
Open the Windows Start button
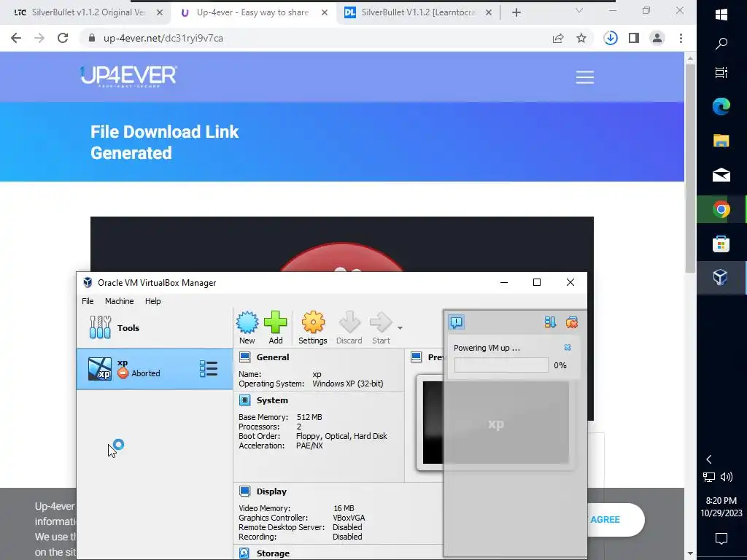pyautogui.click(x=721, y=15)
